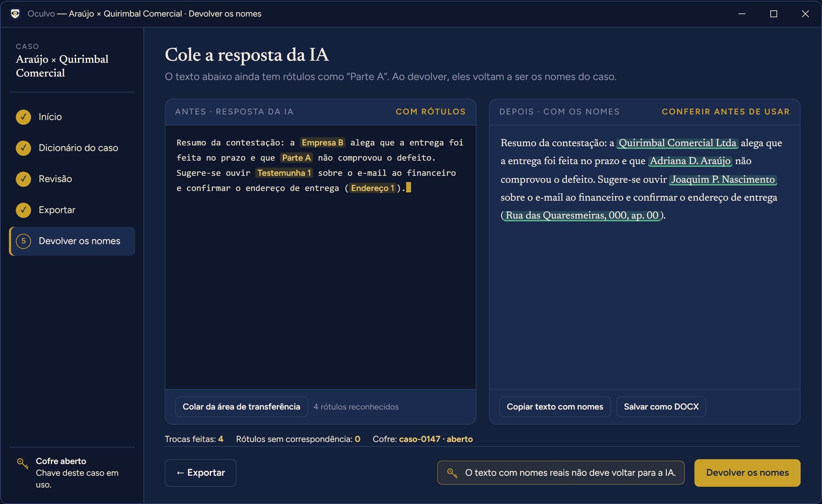Click the Dicionário do caso checkmark icon

tap(23, 148)
